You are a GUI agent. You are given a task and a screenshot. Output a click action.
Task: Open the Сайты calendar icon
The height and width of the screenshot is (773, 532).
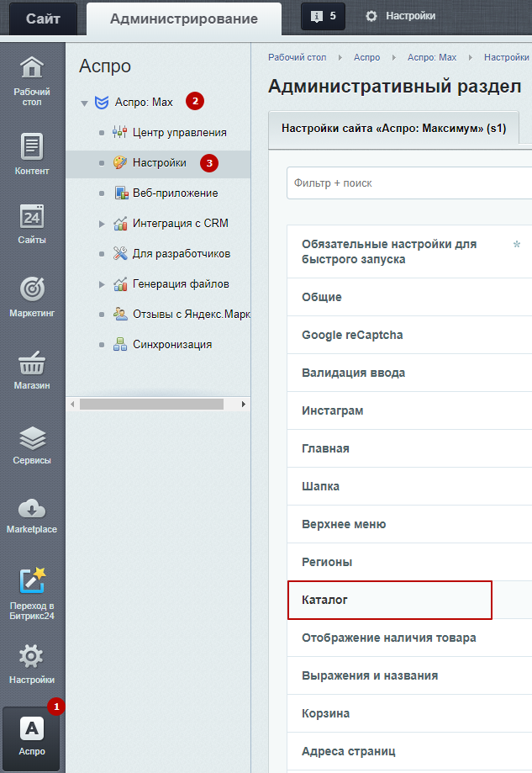[x=32, y=216]
